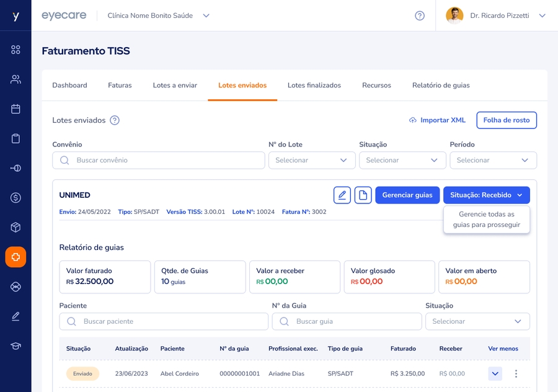Expand the Nº do Lote dropdown
Image resolution: width=558 pixels, height=392 pixels.
(x=312, y=160)
